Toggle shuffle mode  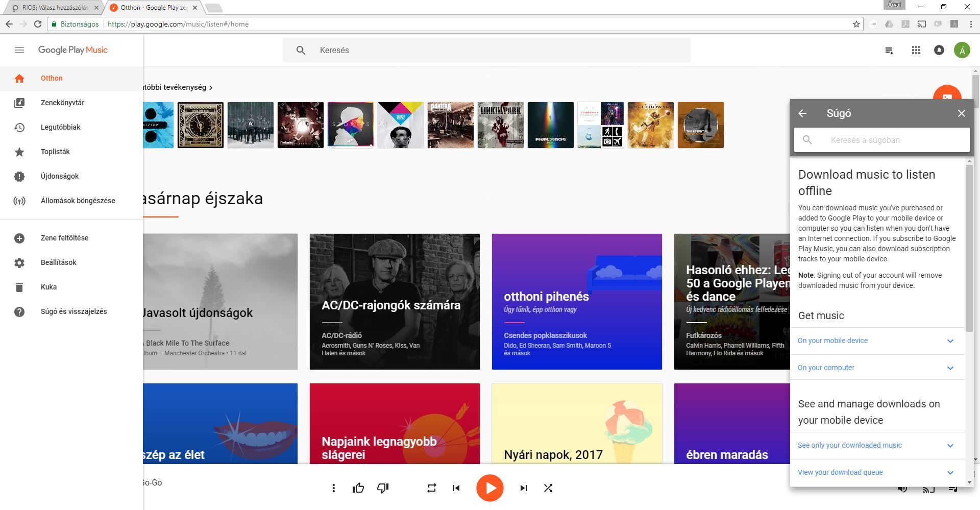[548, 488]
